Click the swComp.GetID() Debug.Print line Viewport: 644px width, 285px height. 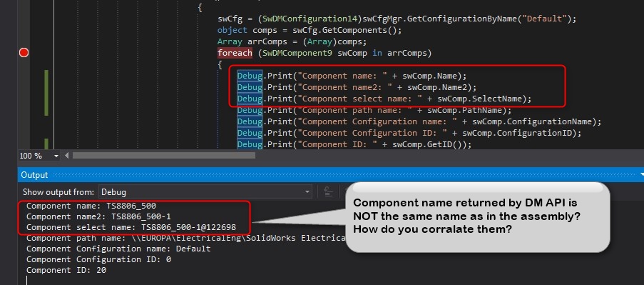coord(354,144)
